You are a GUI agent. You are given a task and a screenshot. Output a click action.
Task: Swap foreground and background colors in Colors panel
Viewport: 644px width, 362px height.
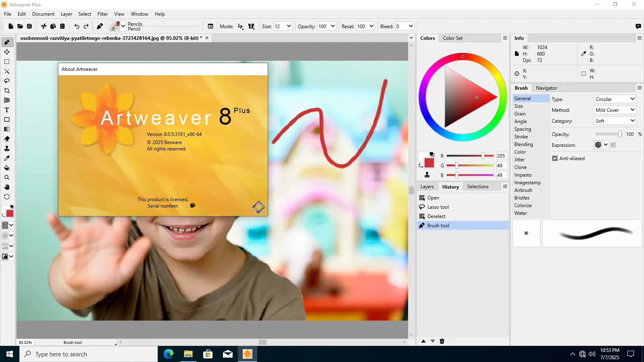coord(421,165)
